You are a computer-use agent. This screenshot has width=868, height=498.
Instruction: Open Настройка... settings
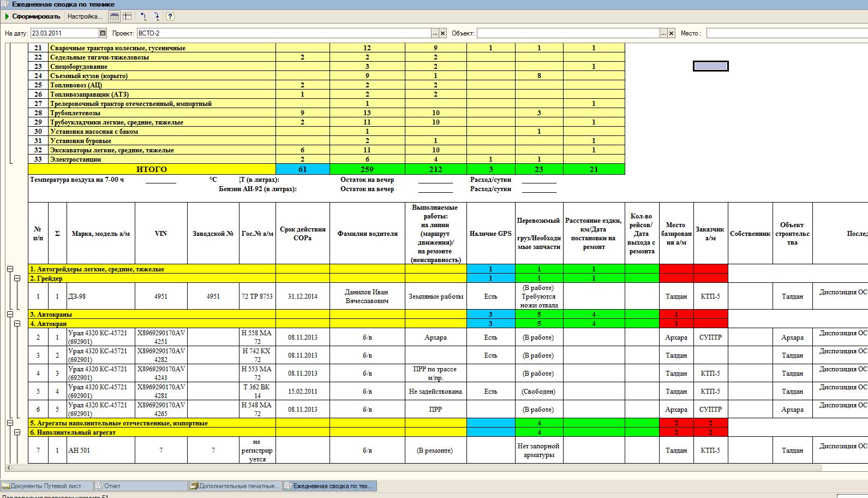point(85,16)
